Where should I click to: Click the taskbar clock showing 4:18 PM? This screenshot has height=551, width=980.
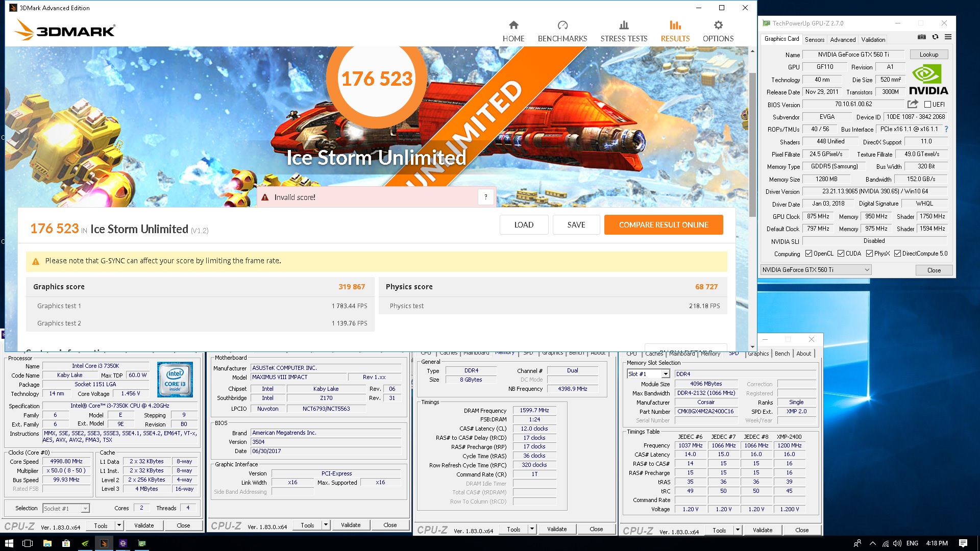[x=937, y=543]
